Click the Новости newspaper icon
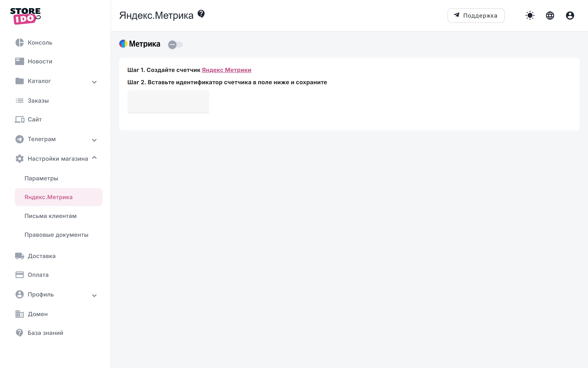Image resolution: width=588 pixels, height=368 pixels. coord(19,61)
